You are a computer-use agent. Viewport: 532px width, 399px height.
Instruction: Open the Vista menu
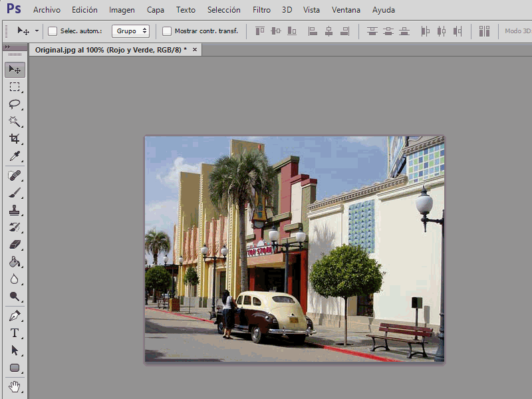(311, 10)
